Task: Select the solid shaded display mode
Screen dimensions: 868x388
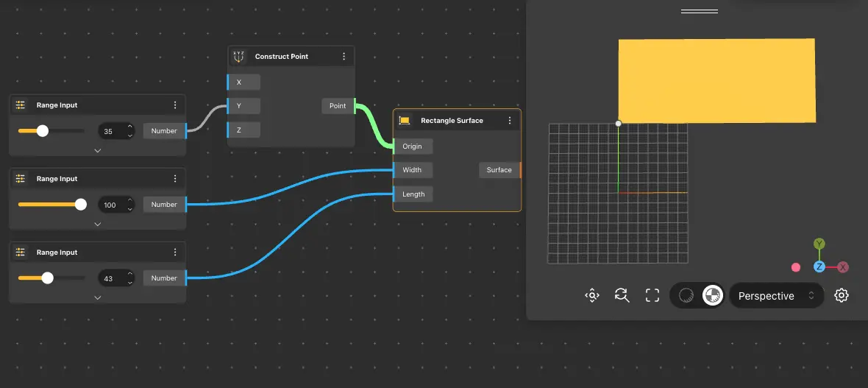Action: click(x=711, y=295)
